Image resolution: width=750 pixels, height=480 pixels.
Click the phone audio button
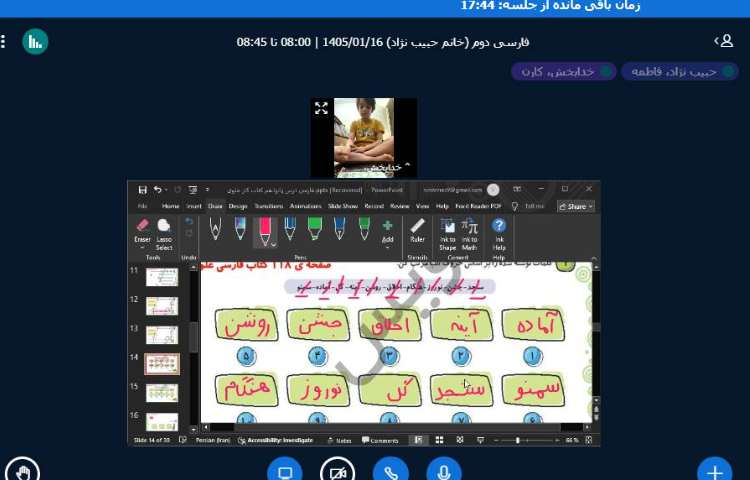(x=391, y=472)
